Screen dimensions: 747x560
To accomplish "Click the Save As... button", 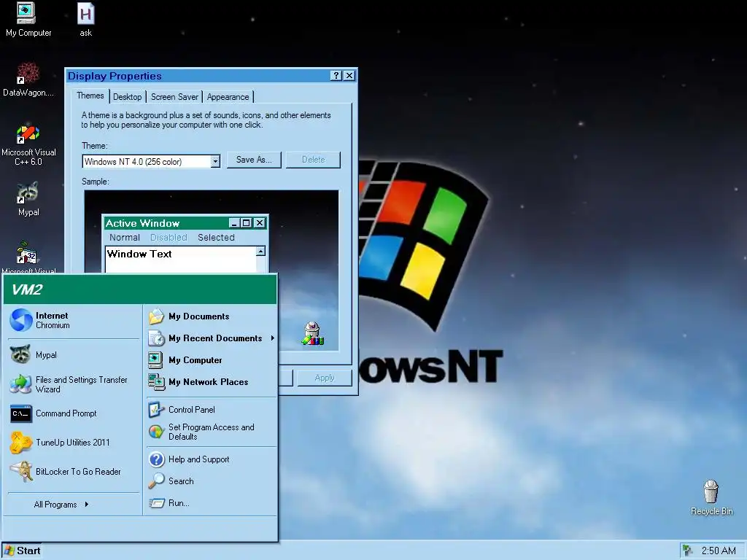I will [x=254, y=160].
